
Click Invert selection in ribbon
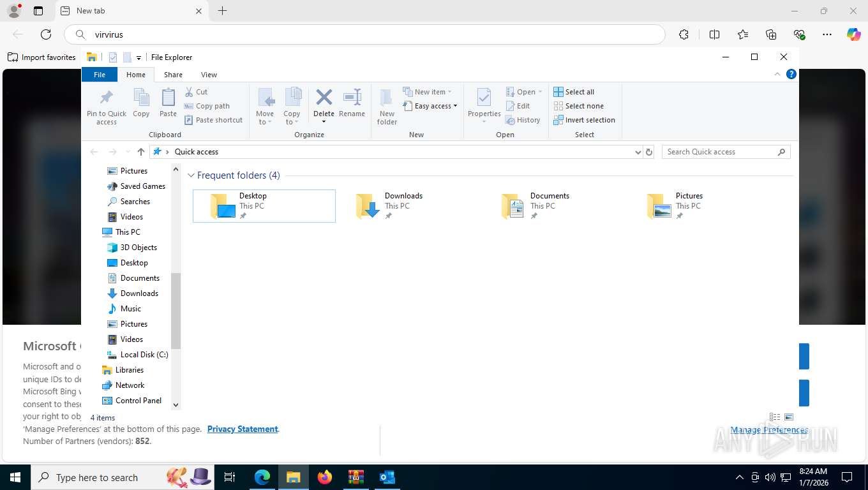tap(584, 120)
